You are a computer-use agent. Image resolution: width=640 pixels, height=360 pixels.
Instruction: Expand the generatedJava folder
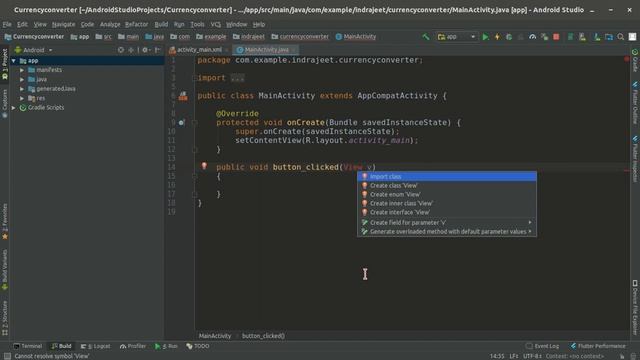coord(22,89)
